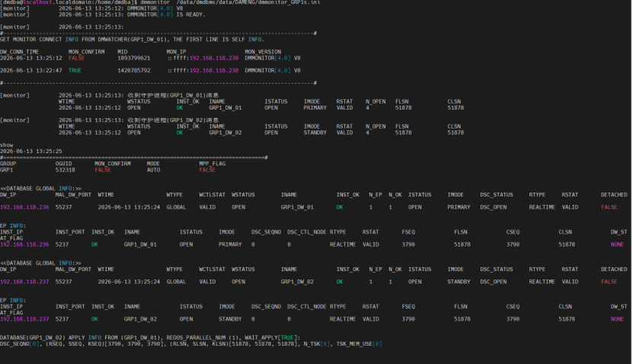Select timestamp 2026-06-13 13:25:25
Image resolution: width=633 pixels, height=364 pixels.
coord(31,152)
